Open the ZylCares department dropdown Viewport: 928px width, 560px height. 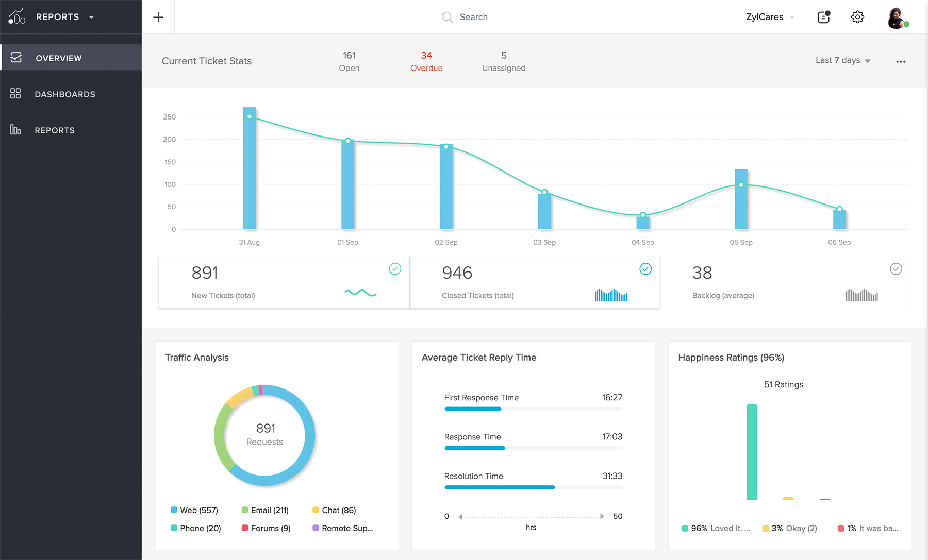770,17
